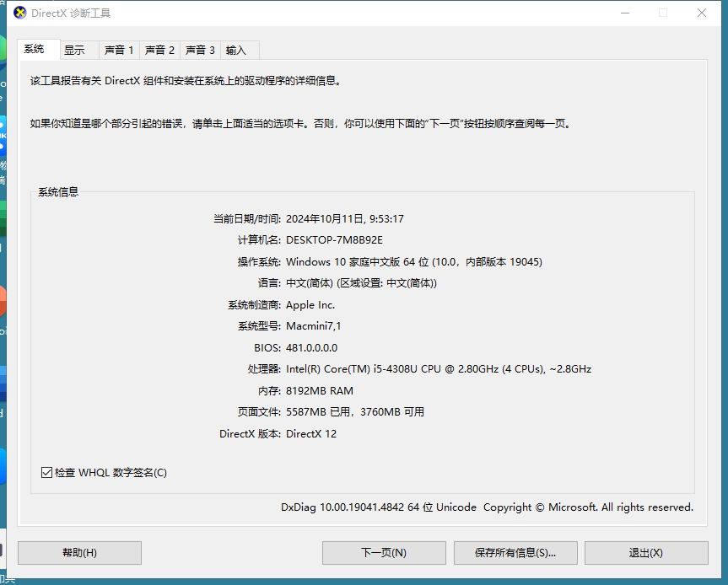Click the 系统信息 group label
The width and height of the screenshot is (728, 585).
pyautogui.click(x=58, y=191)
